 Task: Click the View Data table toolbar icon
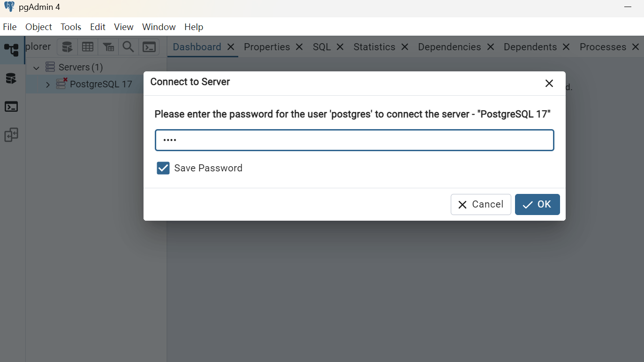[88, 47]
